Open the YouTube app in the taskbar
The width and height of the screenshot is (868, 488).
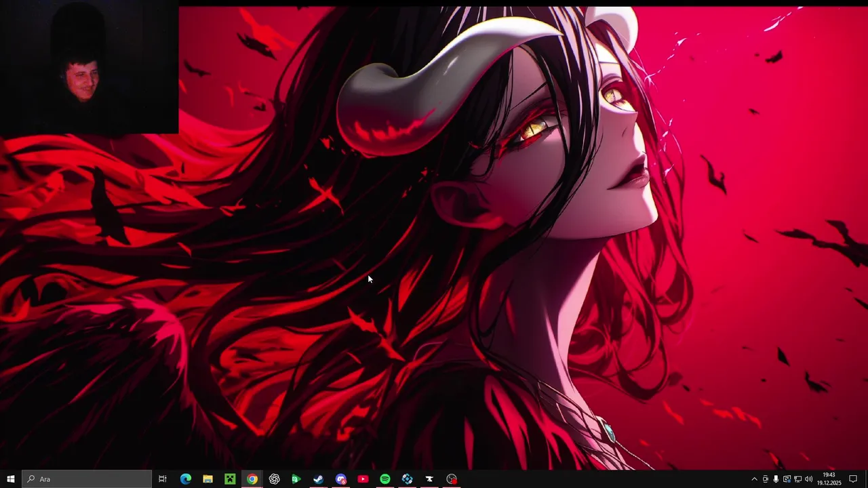click(x=363, y=479)
